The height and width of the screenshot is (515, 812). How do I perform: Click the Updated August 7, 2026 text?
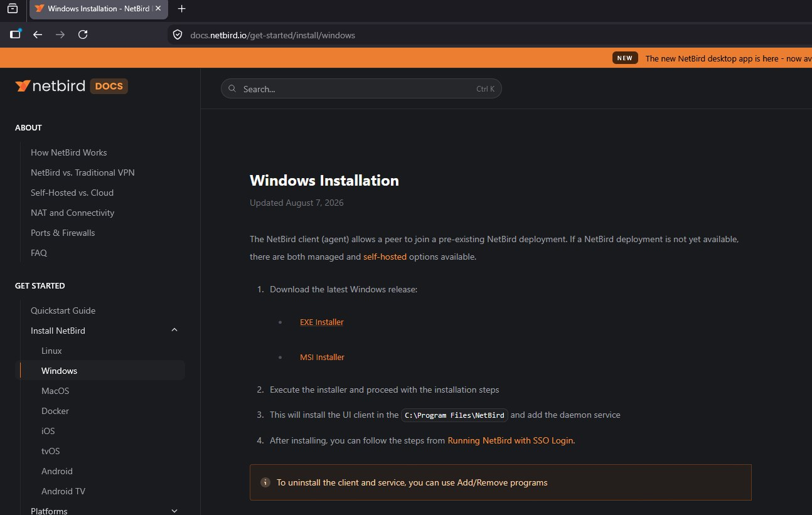pos(297,203)
